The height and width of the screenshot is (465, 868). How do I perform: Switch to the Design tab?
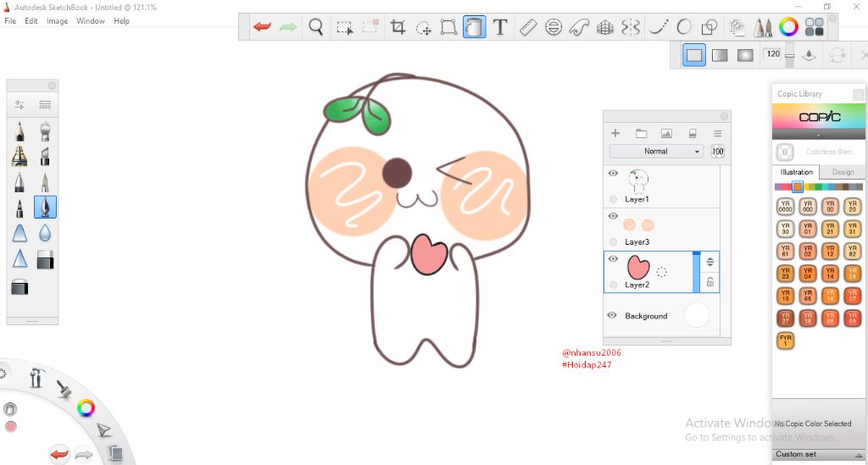(x=843, y=172)
